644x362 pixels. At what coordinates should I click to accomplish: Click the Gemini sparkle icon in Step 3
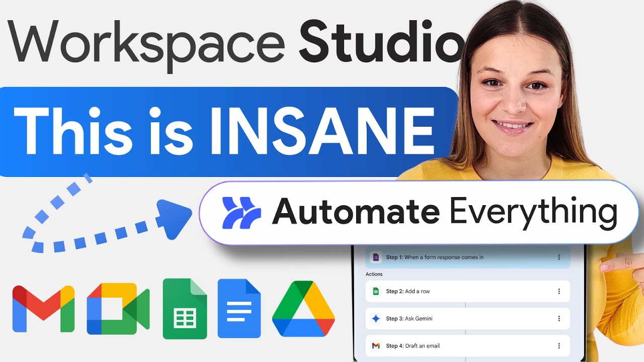(x=375, y=318)
